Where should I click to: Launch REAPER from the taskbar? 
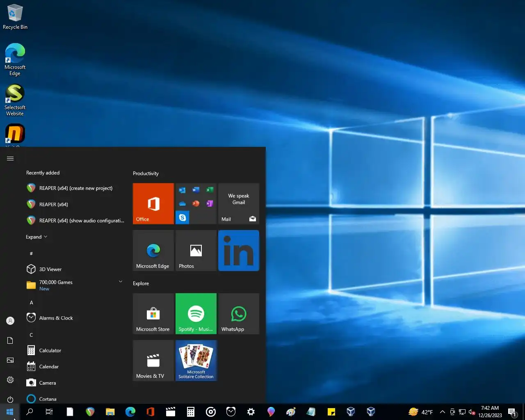[x=90, y=412]
